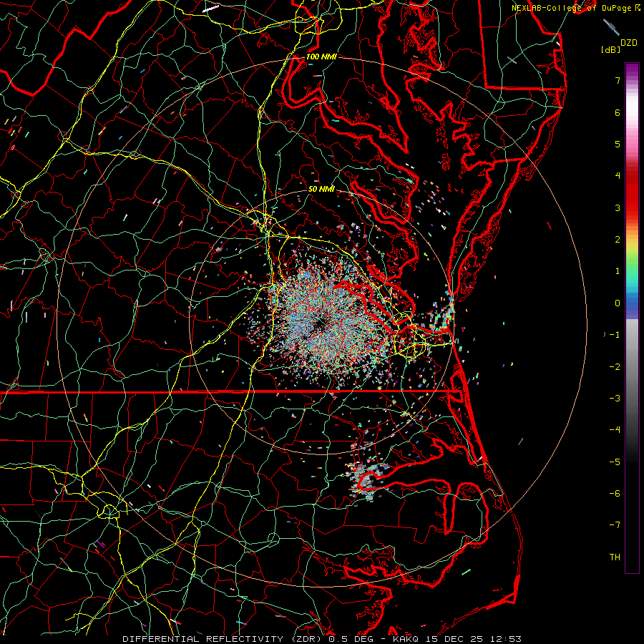
Task: Click the 7 value on the color scale
Action: coord(618,80)
